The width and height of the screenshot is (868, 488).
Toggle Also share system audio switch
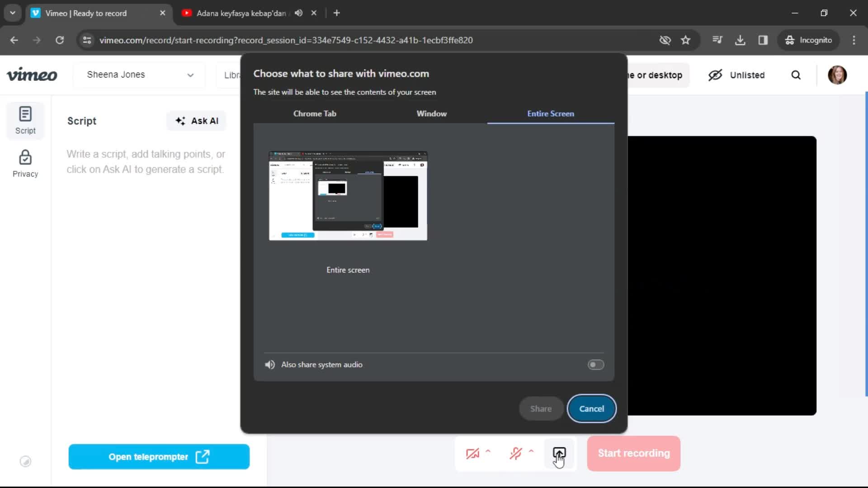(596, 365)
